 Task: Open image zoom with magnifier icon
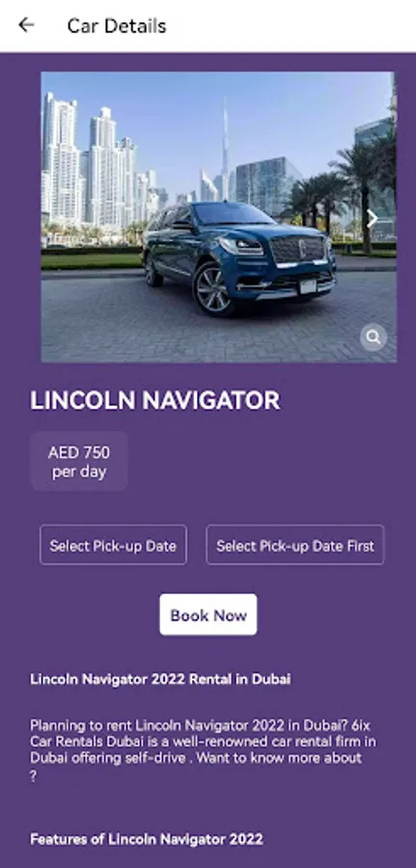click(x=374, y=338)
